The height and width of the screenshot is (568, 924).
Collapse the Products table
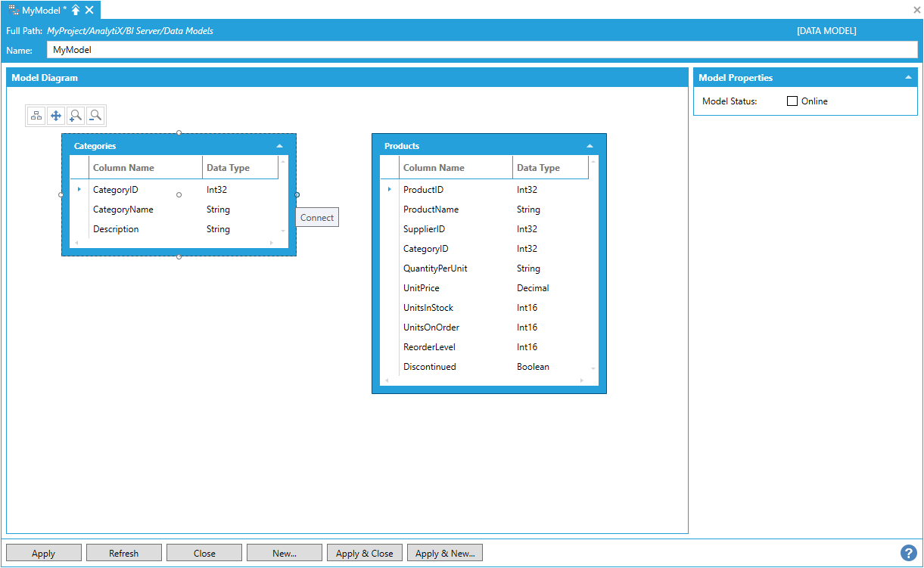(x=590, y=146)
